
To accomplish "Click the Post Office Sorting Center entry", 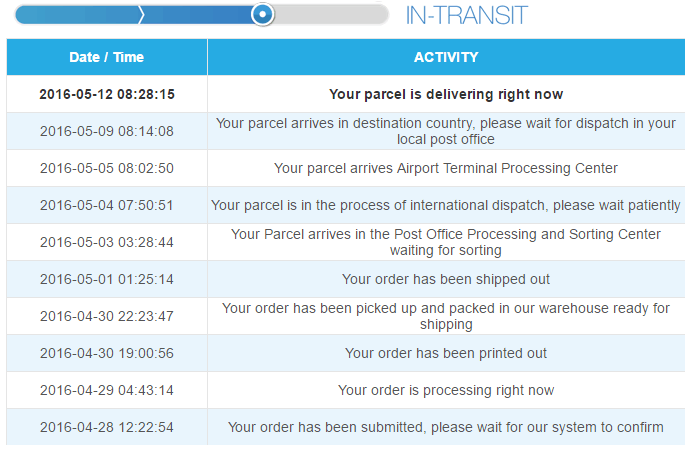I will 446,242.
